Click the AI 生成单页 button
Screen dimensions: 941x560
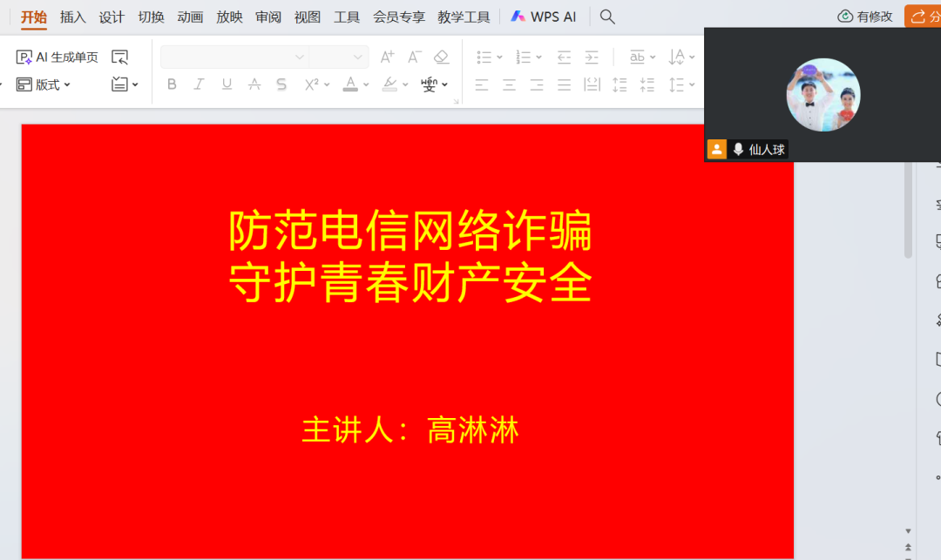point(58,57)
